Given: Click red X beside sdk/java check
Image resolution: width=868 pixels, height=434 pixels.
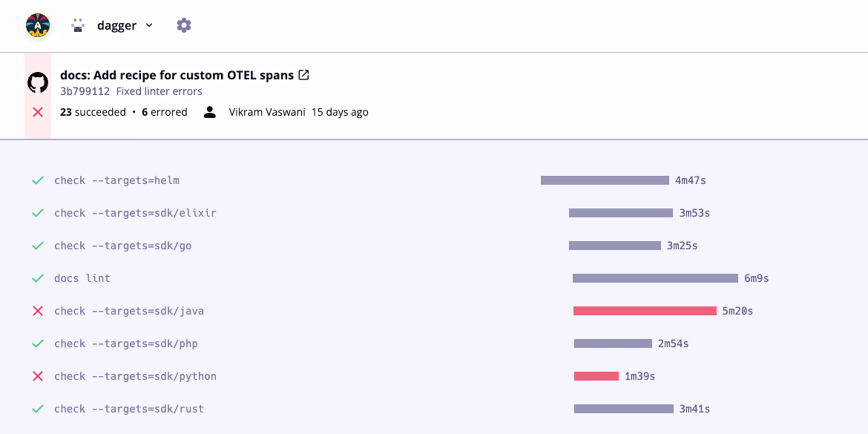Looking at the screenshot, I should [x=38, y=311].
